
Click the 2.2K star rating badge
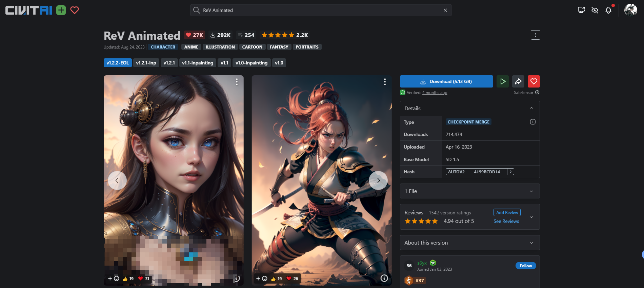pyautogui.click(x=284, y=35)
